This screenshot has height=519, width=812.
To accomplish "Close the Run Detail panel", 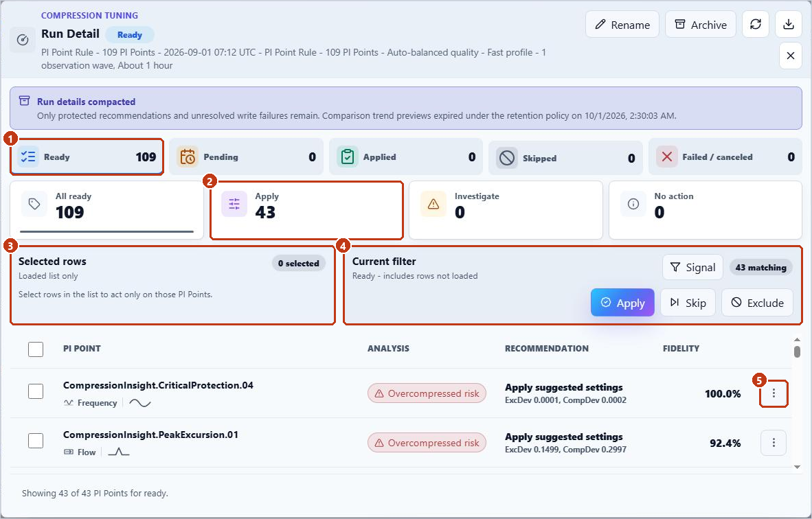I will tap(790, 56).
